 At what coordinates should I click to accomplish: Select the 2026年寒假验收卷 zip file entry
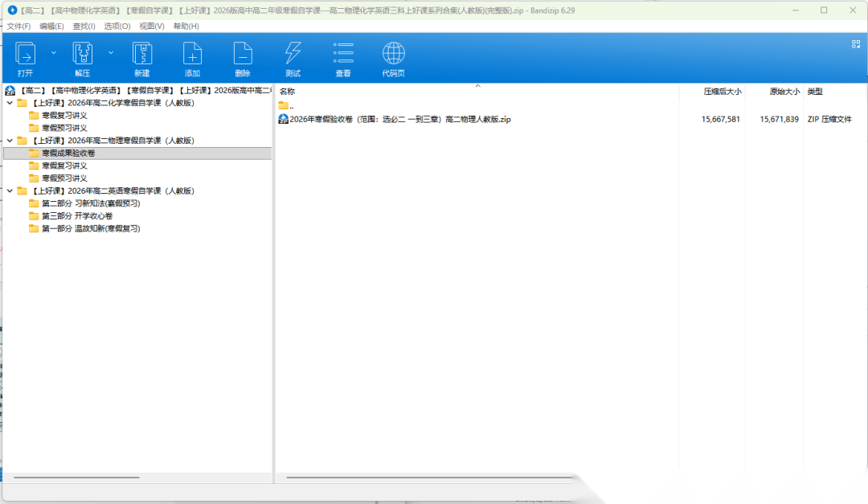pyautogui.click(x=399, y=120)
